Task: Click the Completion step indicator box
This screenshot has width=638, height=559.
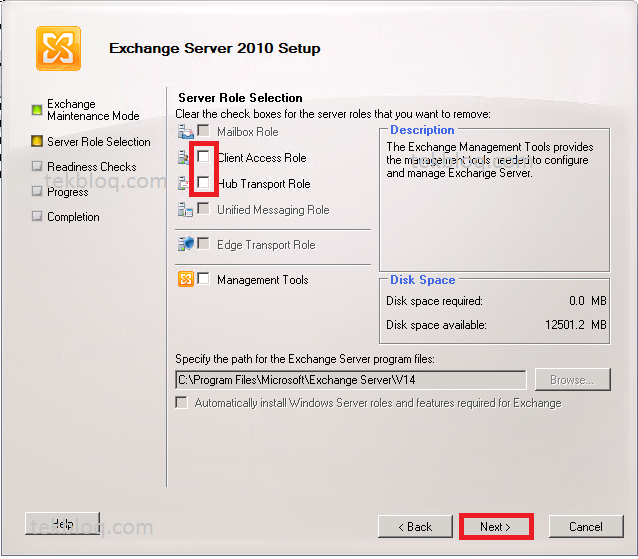Action: click(37, 216)
